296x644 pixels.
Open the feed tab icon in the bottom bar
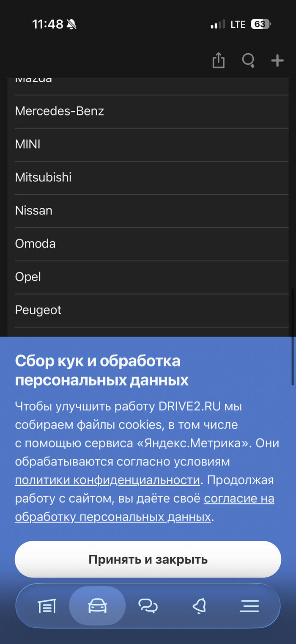coord(47,606)
